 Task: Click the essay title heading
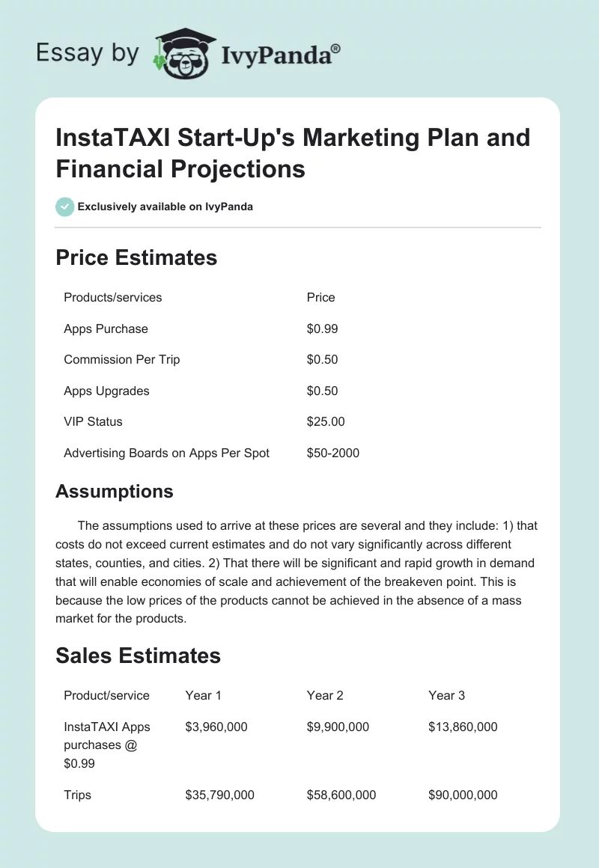[x=293, y=153]
